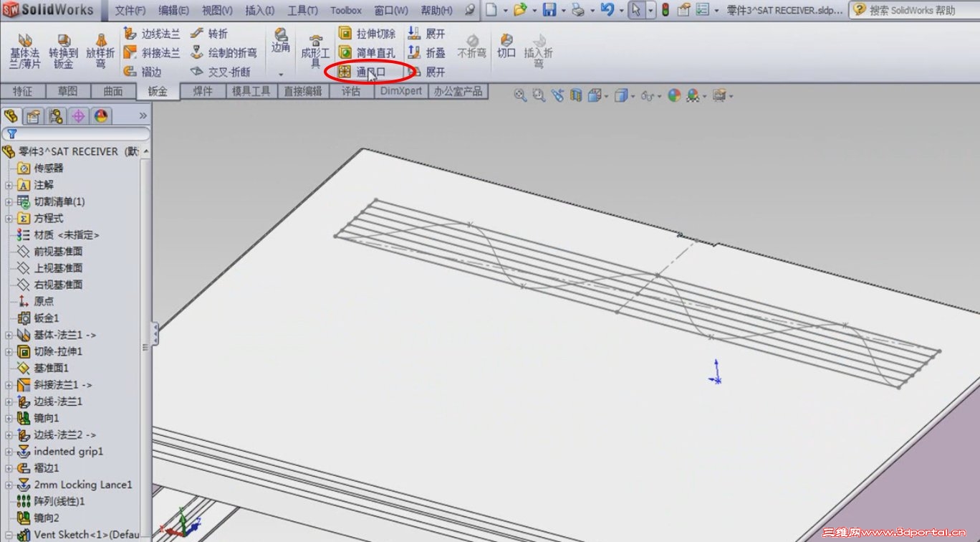980x542 pixels.
Task: Expand the 基体-法兰1 feature node
Action: point(9,335)
